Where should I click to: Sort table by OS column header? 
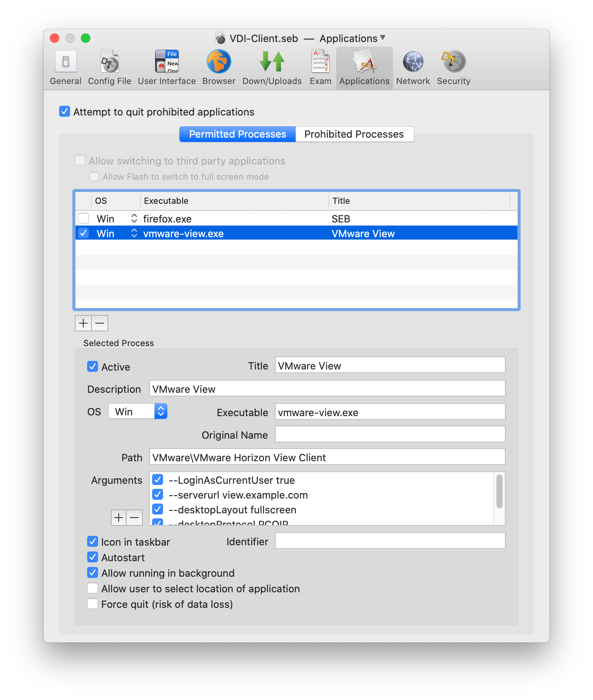(x=116, y=201)
